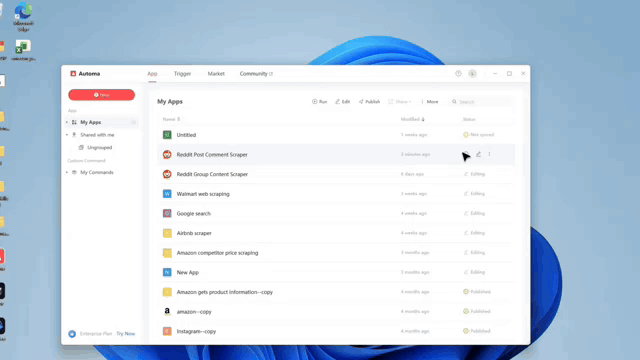Expand the My Apps arrow
The image size is (640, 360).
click(67, 122)
